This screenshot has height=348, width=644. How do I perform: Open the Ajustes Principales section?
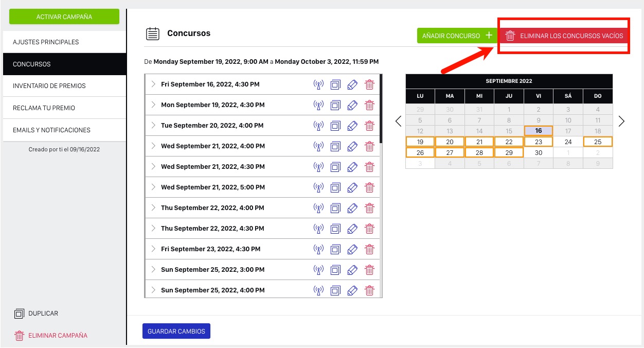[64, 42]
